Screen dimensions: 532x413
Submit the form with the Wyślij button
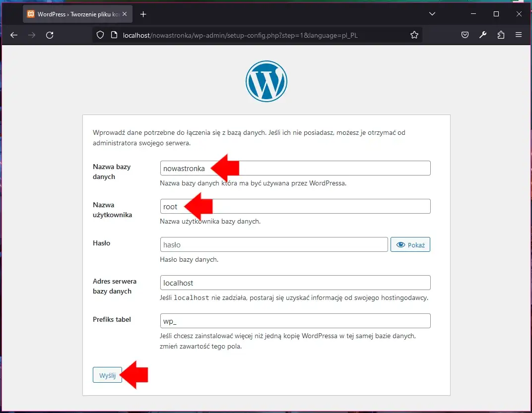click(x=107, y=375)
